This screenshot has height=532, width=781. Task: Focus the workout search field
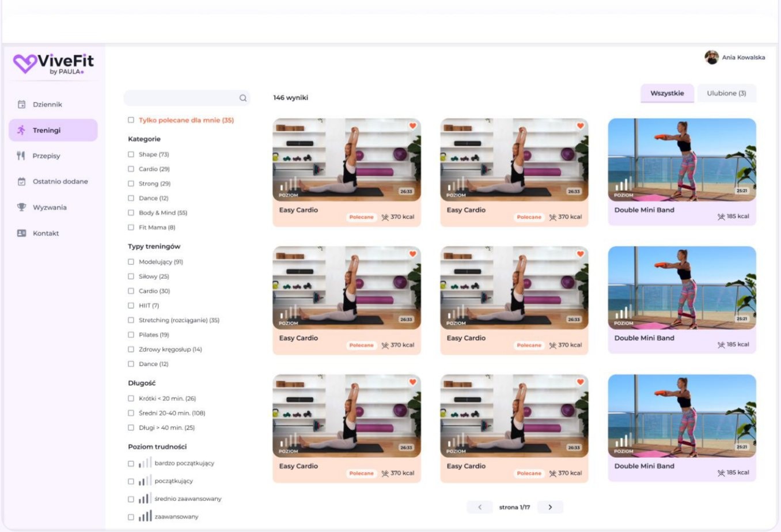pos(187,98)
